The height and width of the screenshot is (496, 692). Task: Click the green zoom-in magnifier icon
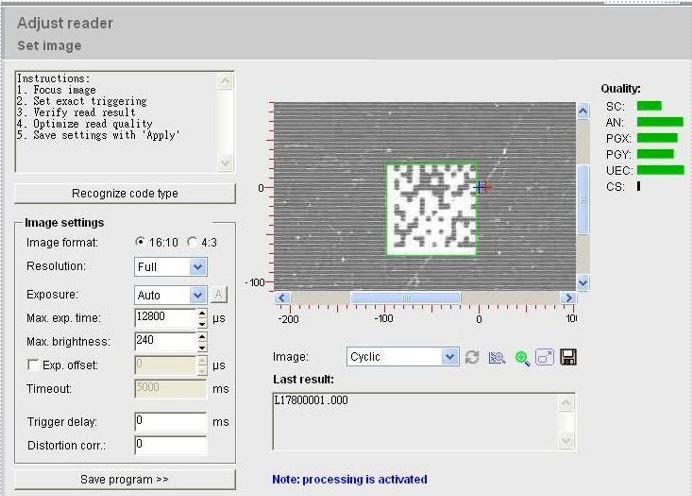click(522, 357)
